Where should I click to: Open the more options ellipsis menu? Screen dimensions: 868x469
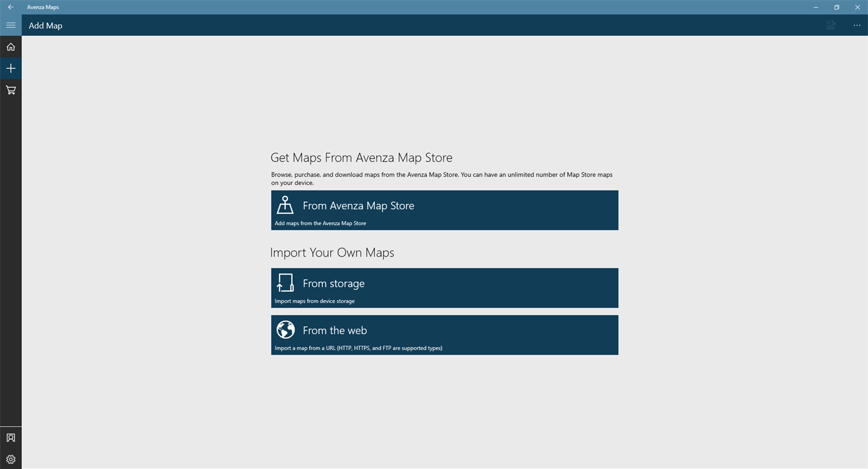[857, 25]
